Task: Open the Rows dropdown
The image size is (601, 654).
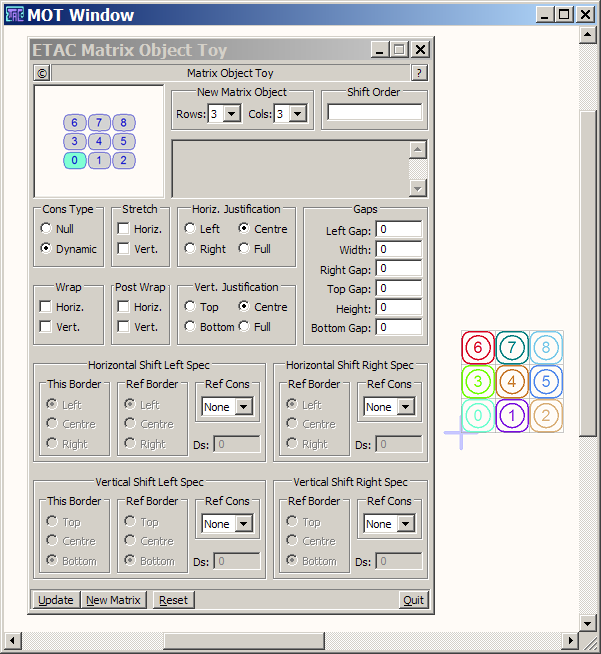Action: [232, 114]
